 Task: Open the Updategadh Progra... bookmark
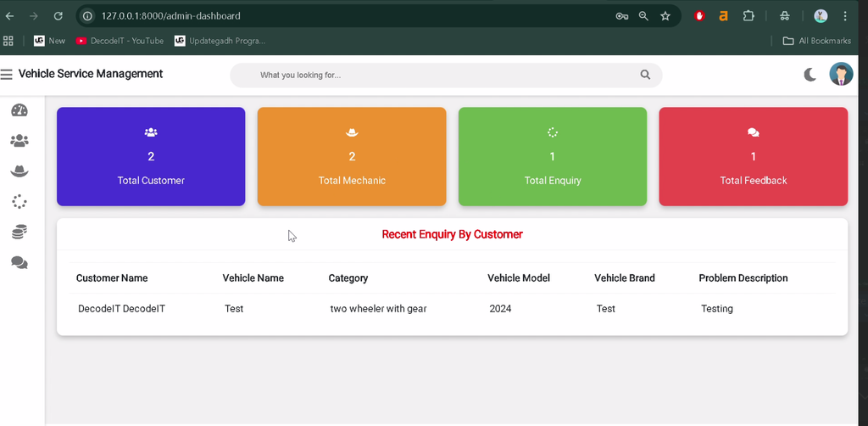220,41
